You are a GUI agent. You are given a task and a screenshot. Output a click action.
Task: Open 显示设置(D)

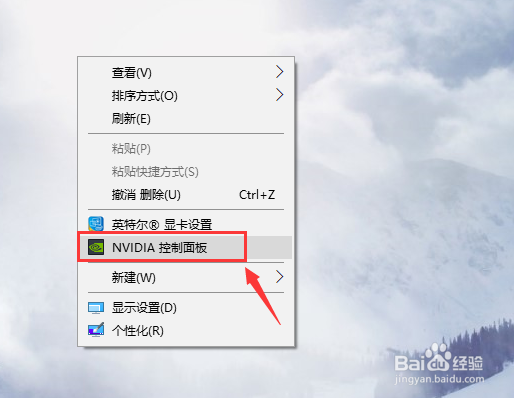click(x=186, y=308)
